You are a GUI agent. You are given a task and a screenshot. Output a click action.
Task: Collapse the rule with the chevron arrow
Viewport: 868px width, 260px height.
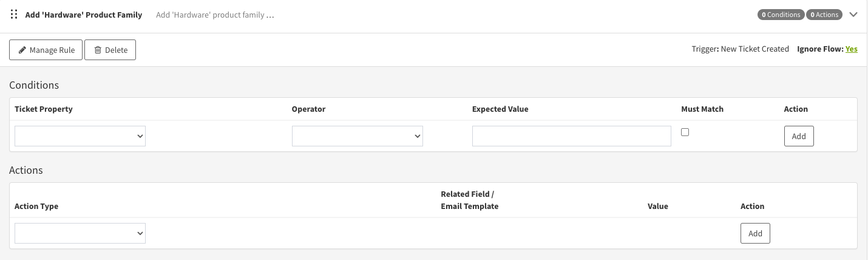[853, 15]
